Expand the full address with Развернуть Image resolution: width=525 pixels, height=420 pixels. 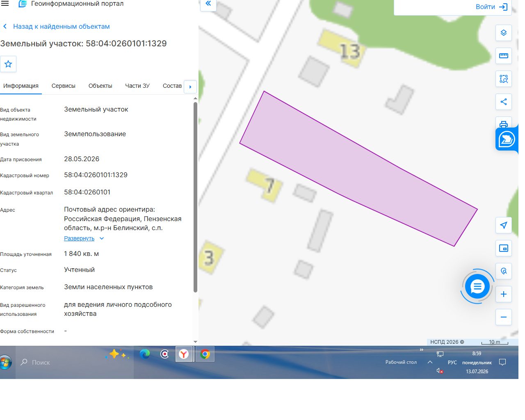point(79,238)
